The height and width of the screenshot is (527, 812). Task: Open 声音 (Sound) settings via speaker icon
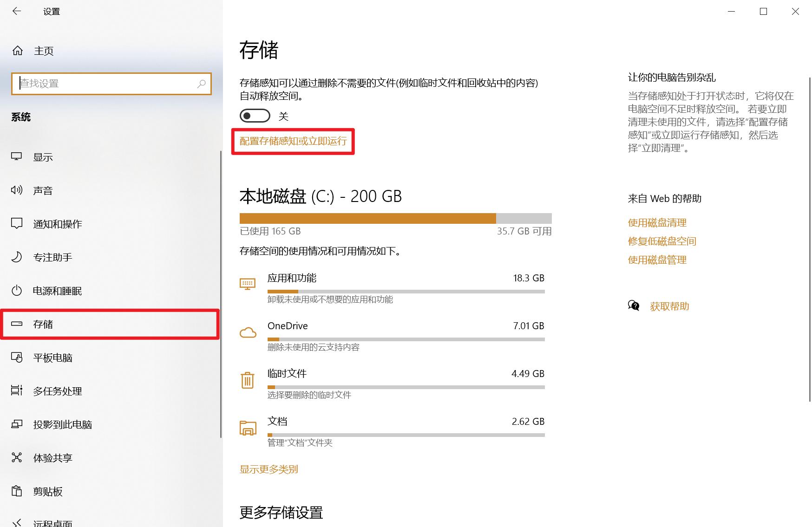click(x=17, y=190)
